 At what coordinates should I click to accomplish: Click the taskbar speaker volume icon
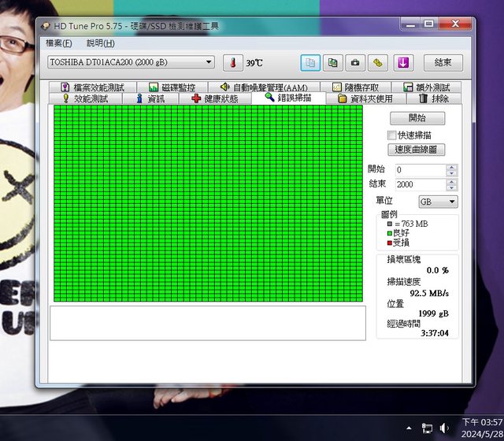(445, 428)
